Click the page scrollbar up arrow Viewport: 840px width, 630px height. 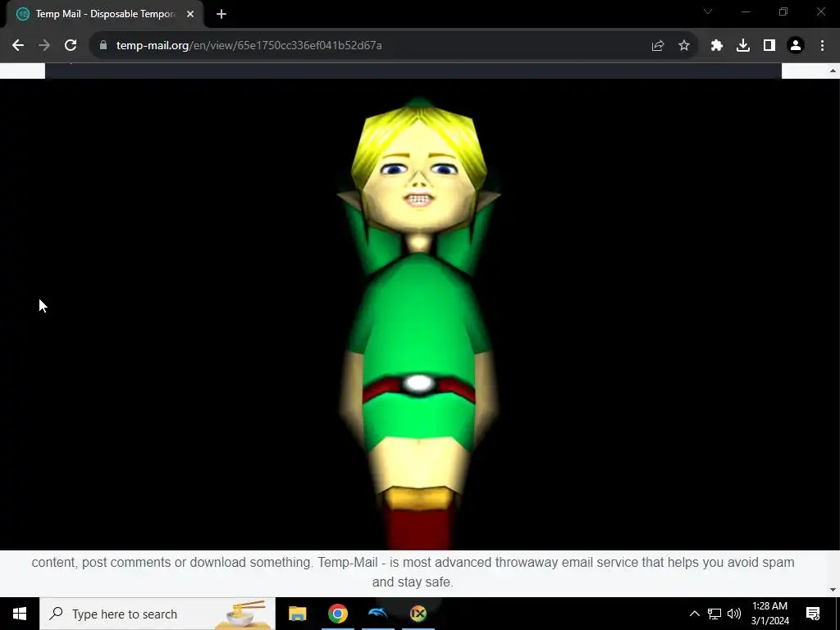833,71
